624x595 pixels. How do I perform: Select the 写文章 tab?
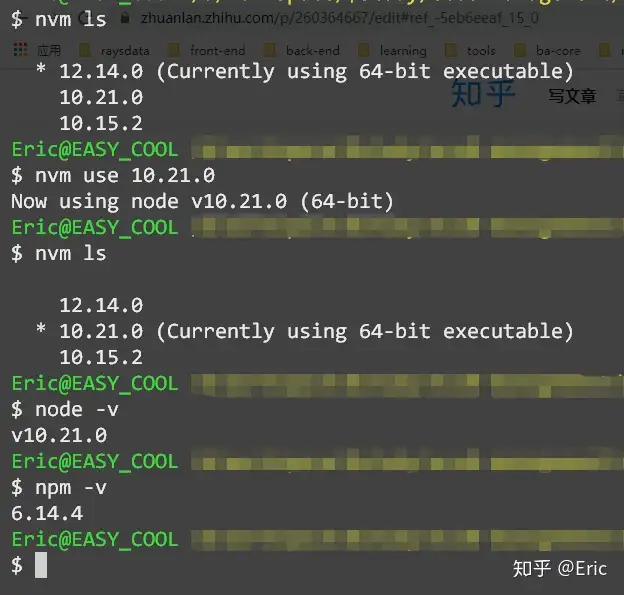coord(572,96)
